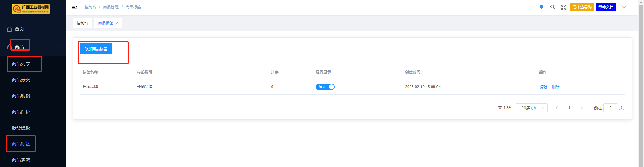Image resolution: width=644 pixels, height=167 pixels.
Task: Close the 商品标签 tab with x icon
Action: [x=117, y=23]
